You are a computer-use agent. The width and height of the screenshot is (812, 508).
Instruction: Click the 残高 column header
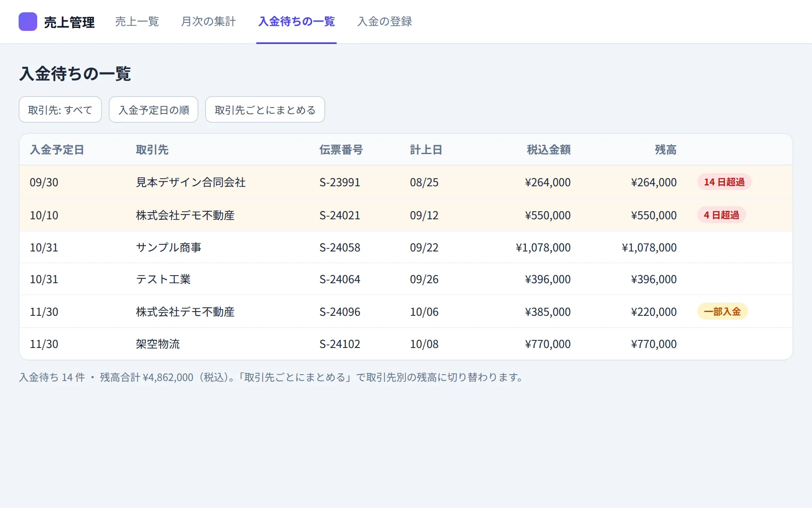click(666, 150)
